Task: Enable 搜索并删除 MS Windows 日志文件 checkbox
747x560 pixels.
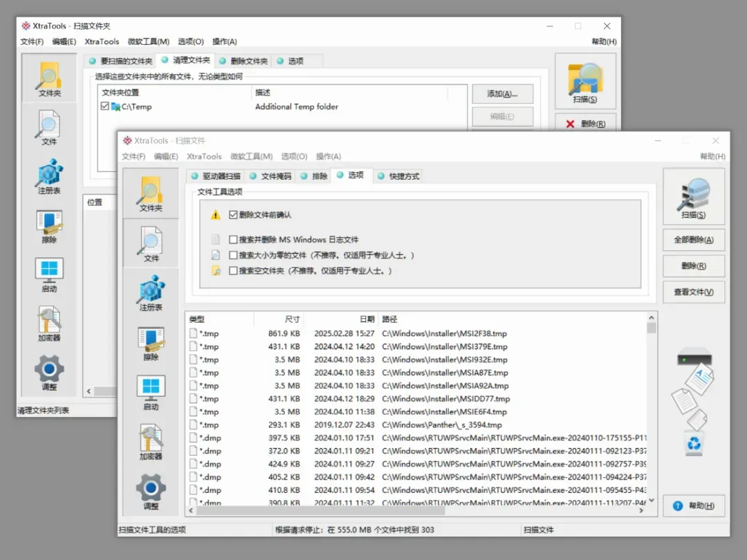Action: coord(233,239)
